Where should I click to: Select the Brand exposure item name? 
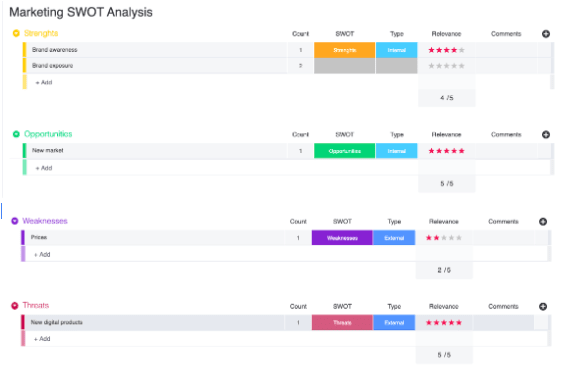52,65
